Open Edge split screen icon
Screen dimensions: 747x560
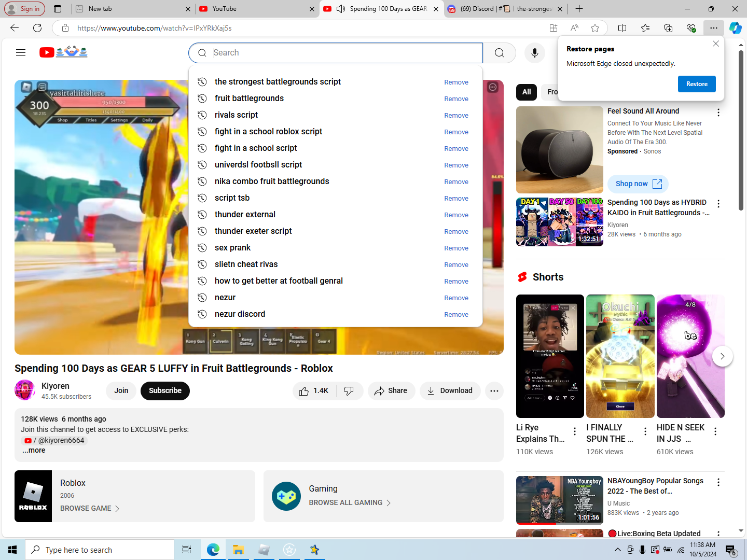pyautogui.click(x=622, y=28)
